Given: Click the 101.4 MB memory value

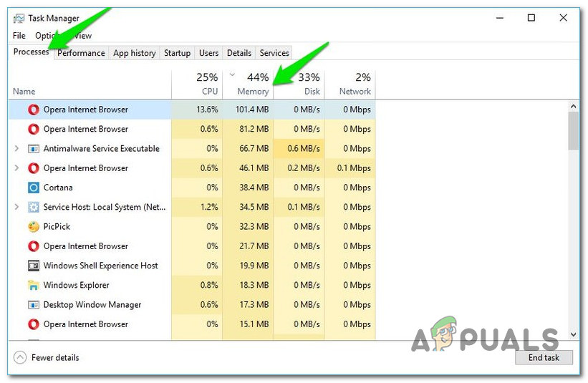Looking at the screenshot, I should coord(252,110).
